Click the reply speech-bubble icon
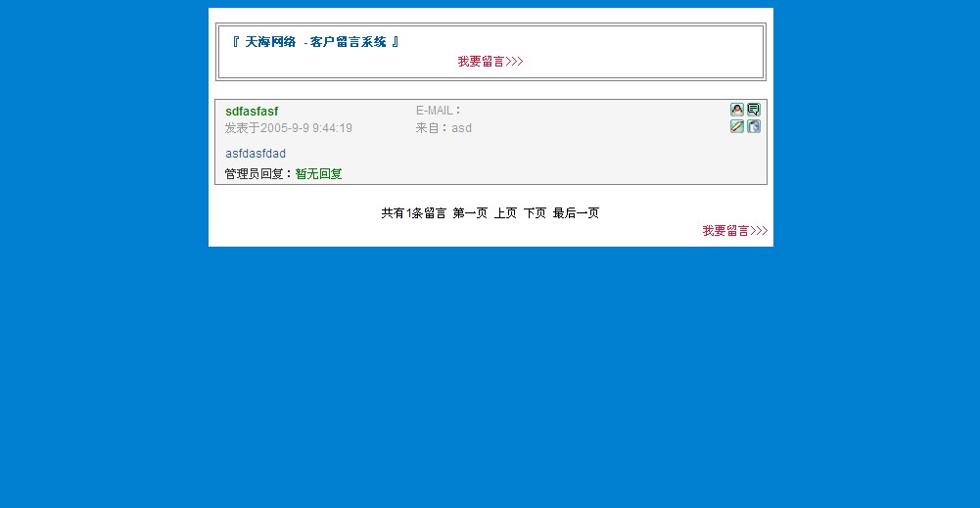Viewport: 980px width, 508px height. (754, 110)
